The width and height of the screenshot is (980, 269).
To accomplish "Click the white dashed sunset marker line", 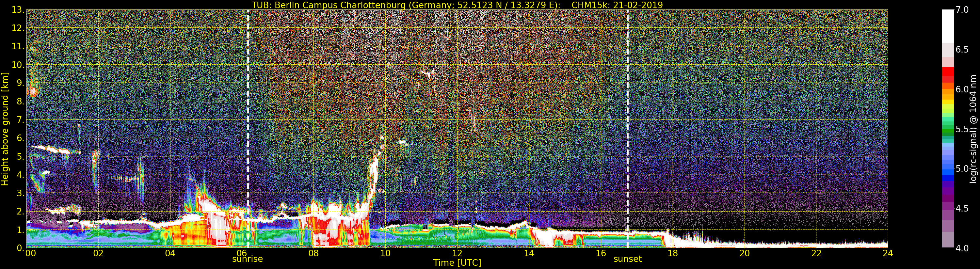I will click(628, 129).
